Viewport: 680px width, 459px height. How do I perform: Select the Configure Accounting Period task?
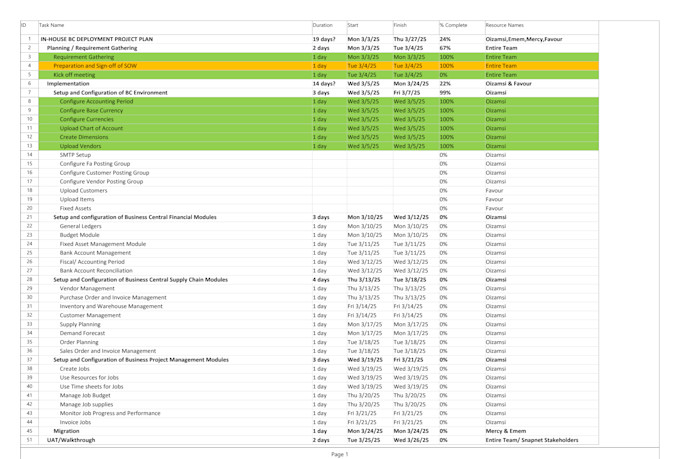[96, 102]
